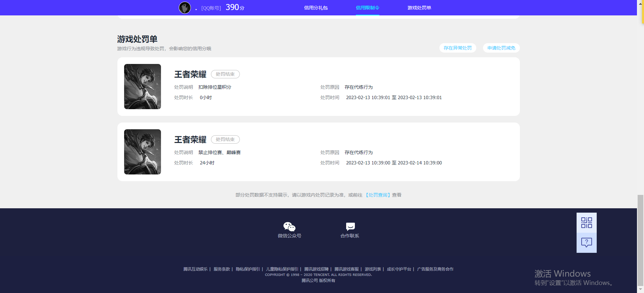
Task: Click the 0小时 duration value
Action: 206,97
